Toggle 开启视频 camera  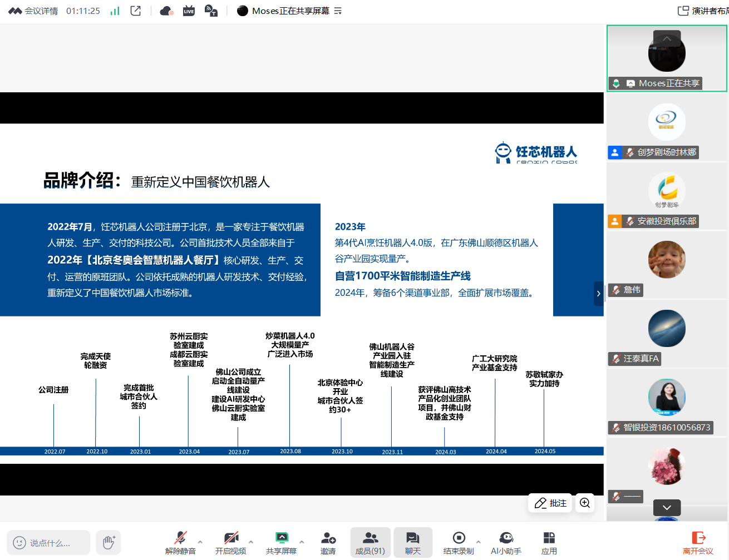(x=231, y=542)
